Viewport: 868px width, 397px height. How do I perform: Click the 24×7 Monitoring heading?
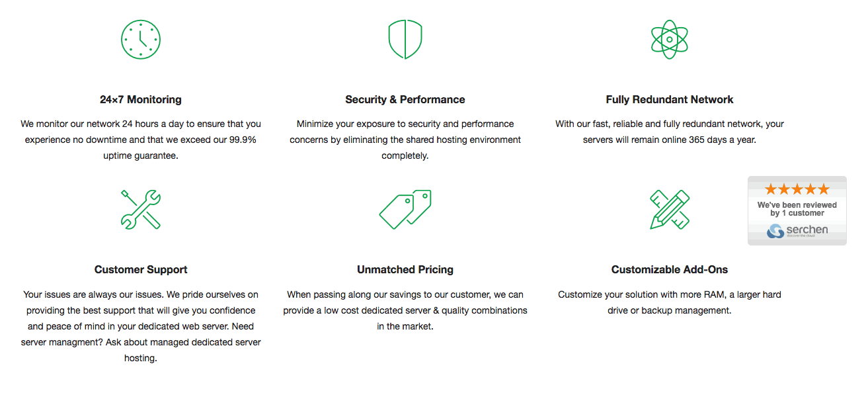click(141, 100)
